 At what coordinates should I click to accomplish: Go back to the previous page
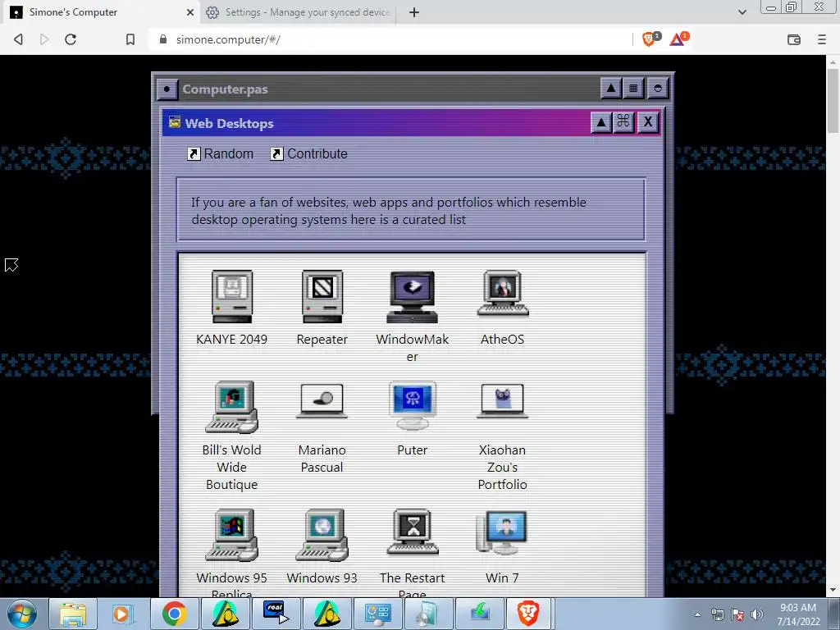point(18,39)
